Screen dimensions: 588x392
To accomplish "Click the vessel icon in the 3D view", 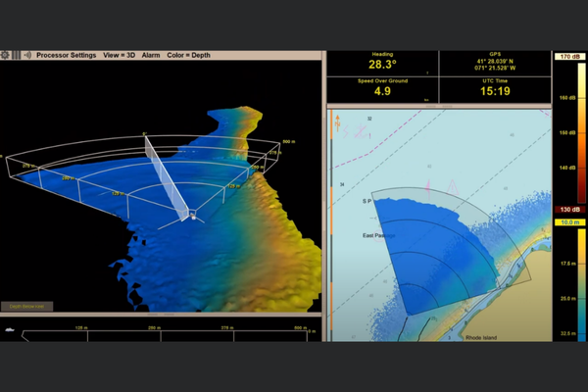I will pyautogui.click(x=193, y=214).
